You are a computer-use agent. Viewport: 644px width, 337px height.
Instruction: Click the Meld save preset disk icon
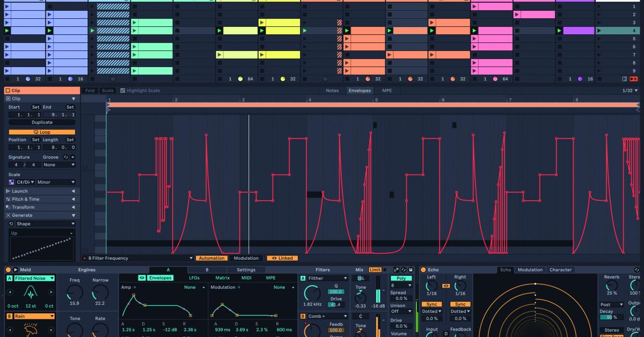point(411,270)
